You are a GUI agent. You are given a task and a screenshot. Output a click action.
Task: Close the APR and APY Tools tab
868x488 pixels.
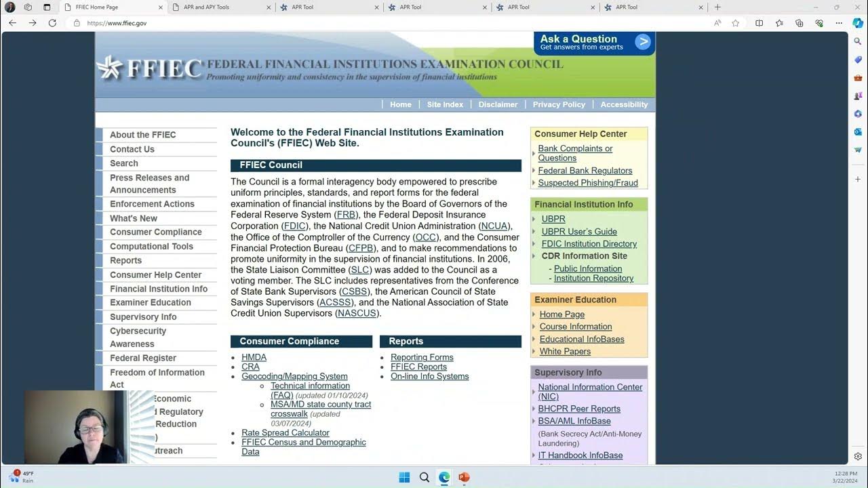269,7
